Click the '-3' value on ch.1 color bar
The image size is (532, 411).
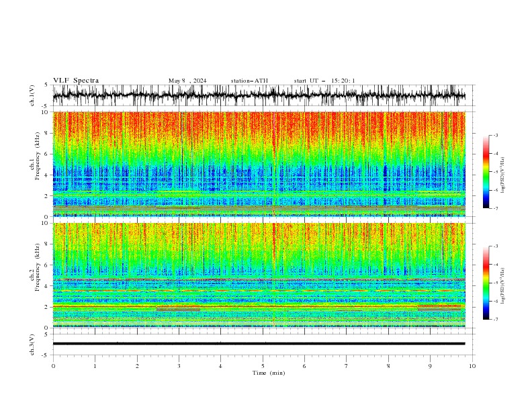[x=496, y=135]
